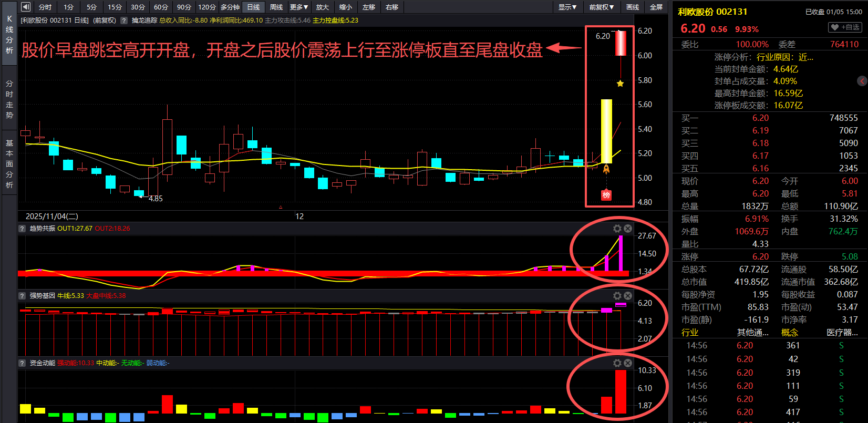Click the 医疗器... concept value
This screenshot has width=868, height=423.
coord(842,332)
